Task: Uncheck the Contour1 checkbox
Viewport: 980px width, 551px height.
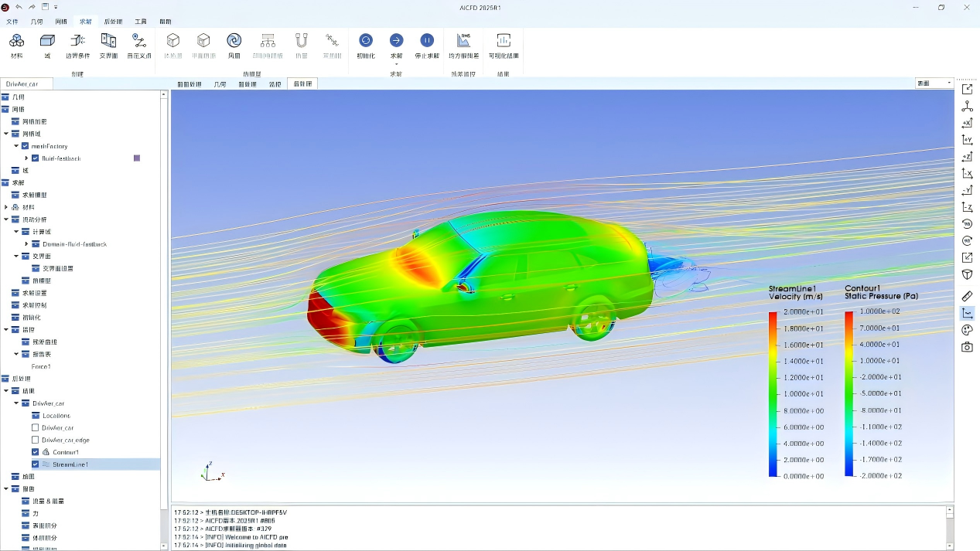Action: [35, 452]
